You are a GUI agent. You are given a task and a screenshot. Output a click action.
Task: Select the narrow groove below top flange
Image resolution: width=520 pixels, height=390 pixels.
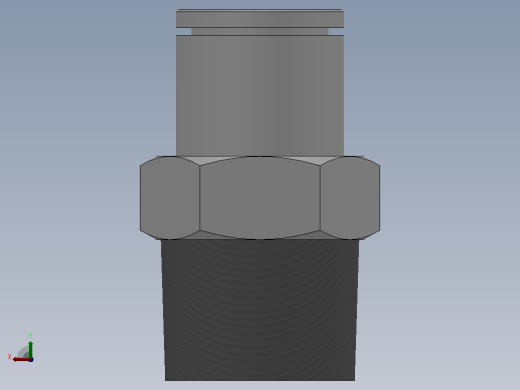(x=260, y=32)
